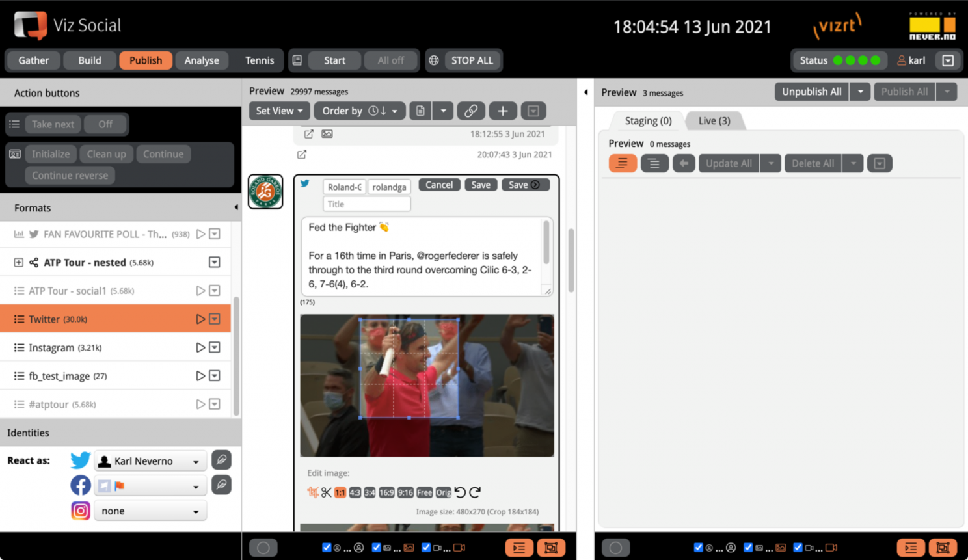Viewport: 968px width, 560px height.
Task: Open the dropdown arrow beside the document icon
Action: pos(443,111)
